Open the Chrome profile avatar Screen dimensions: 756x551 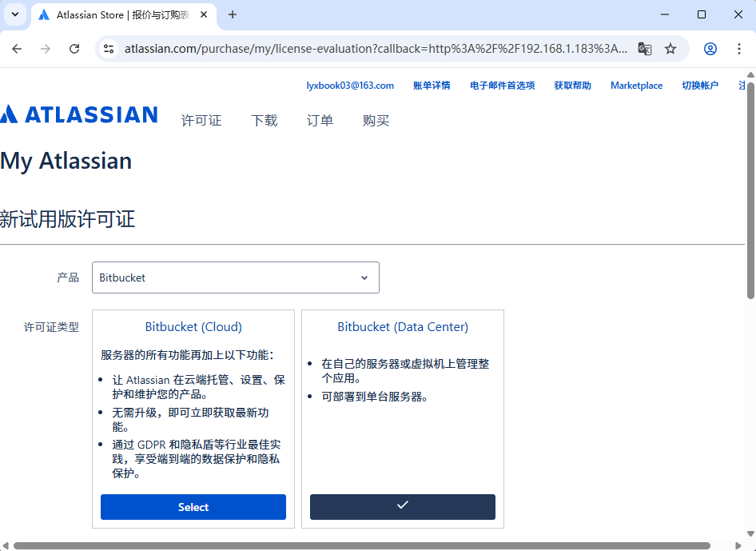click(x=710, y=49)
